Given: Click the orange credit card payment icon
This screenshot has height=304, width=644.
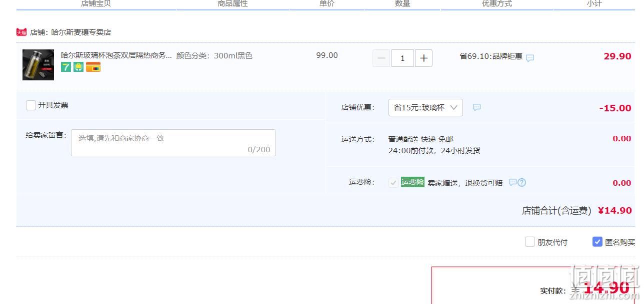Looking at the screenshot, I should (93, 67).
